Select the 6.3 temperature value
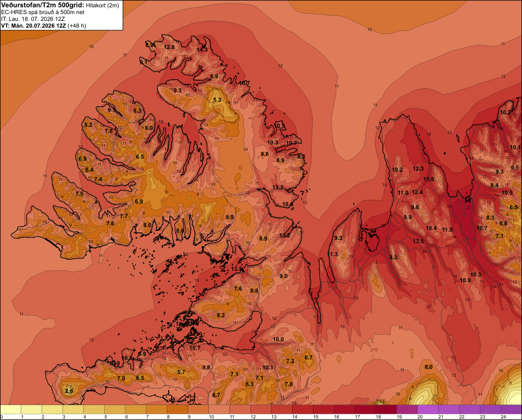This screenshot has width=522, height=420. [x=250, y=383]
